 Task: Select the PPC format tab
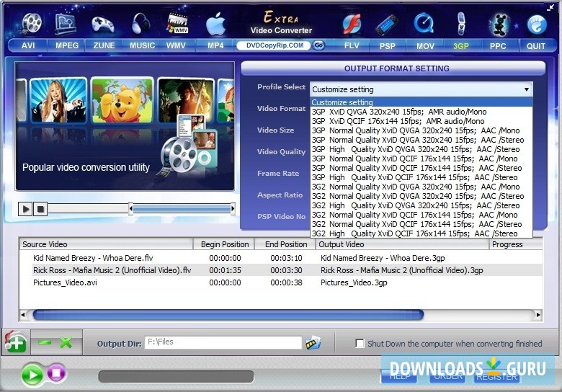(x=498, y=46)
